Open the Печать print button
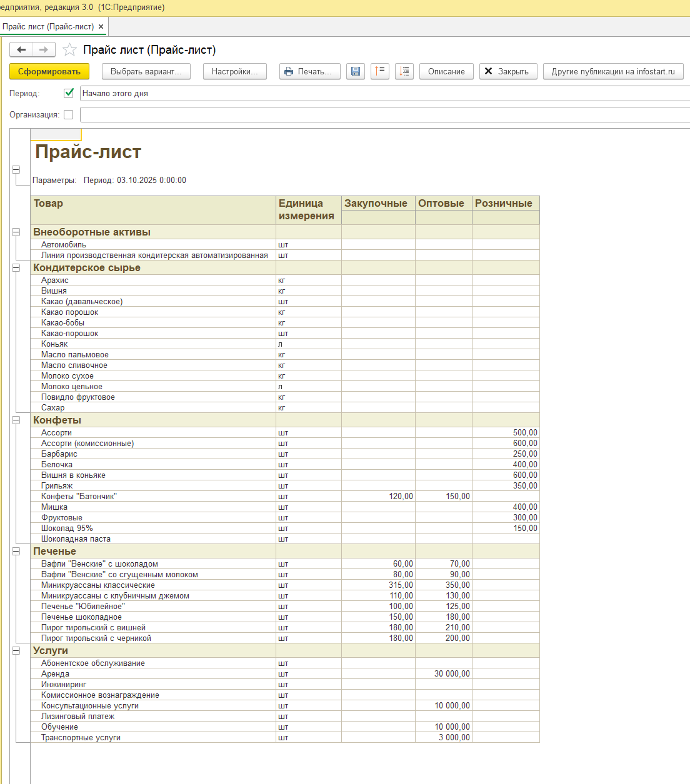 coord(310,71)
